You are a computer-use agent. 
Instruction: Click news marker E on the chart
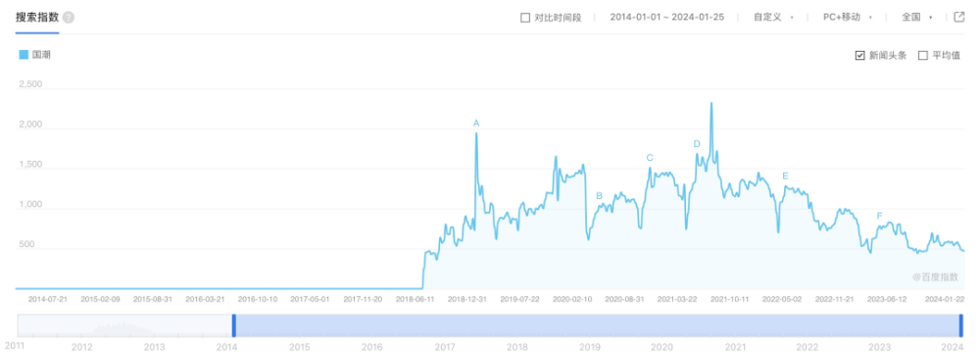(786, 176)
